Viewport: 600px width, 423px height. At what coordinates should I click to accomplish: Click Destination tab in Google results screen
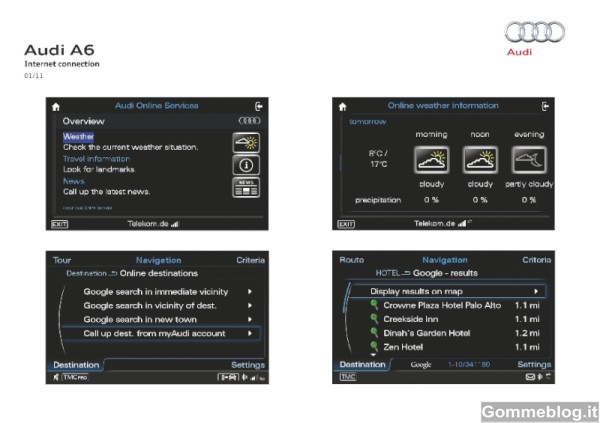coord(362,364)
